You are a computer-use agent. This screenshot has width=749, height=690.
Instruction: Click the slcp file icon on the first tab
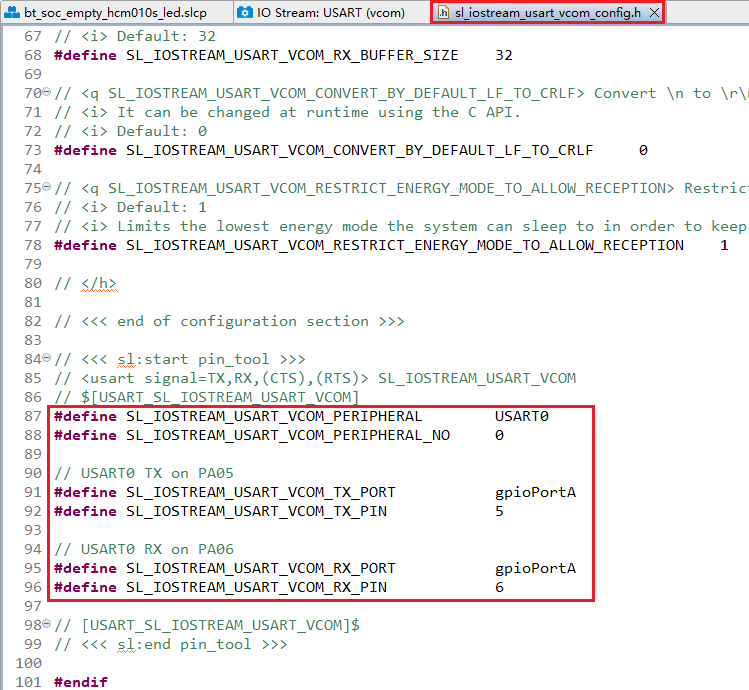click(x=13, y=13)
